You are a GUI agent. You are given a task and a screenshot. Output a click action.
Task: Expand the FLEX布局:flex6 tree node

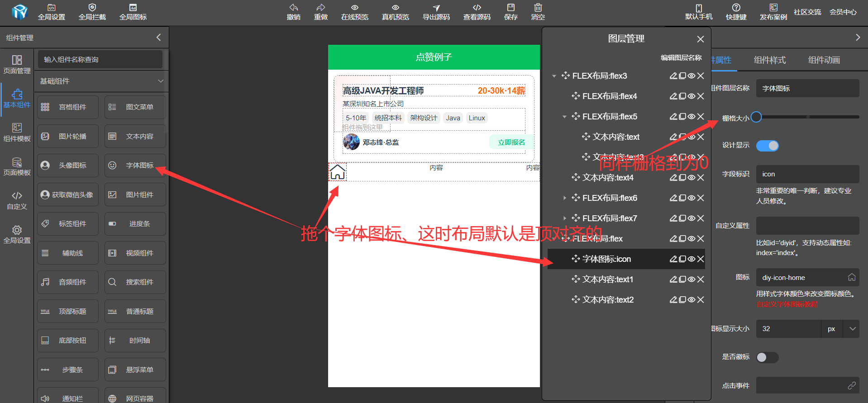[564, 198]
